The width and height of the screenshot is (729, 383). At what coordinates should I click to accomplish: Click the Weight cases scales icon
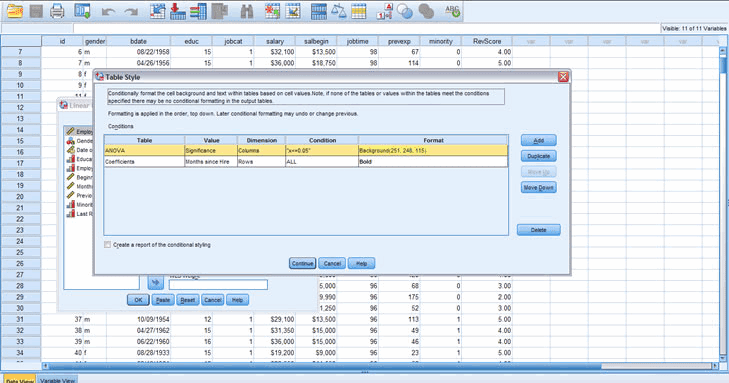pyautogui.click(x=338, y=11)
